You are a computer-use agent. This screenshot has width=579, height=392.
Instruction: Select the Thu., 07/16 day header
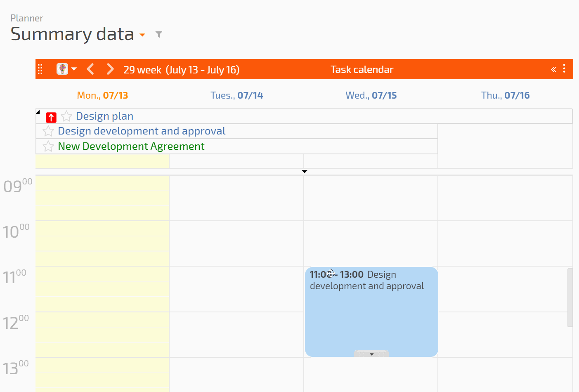(505, 95)
